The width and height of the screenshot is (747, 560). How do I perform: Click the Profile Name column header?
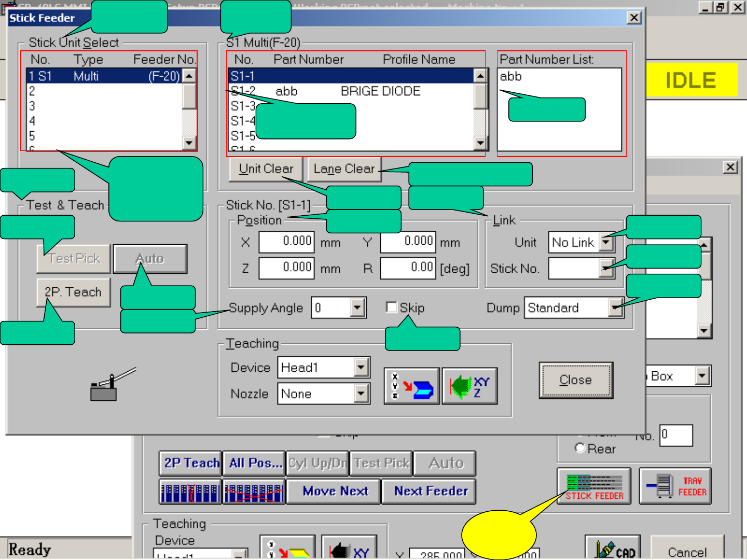click(x=419, y=60)
